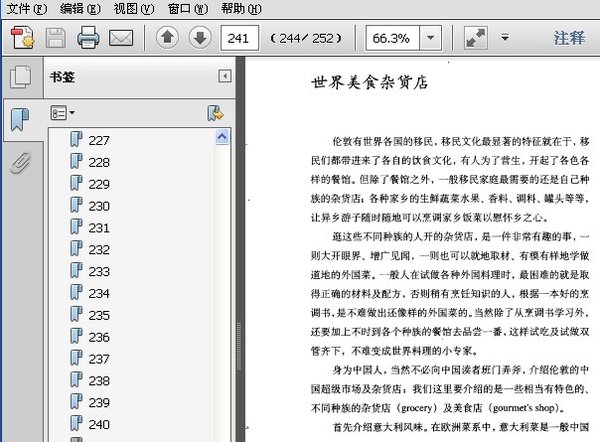Print the document using printer icon
This screenshot has width=600, height=442.
point(88,38)
